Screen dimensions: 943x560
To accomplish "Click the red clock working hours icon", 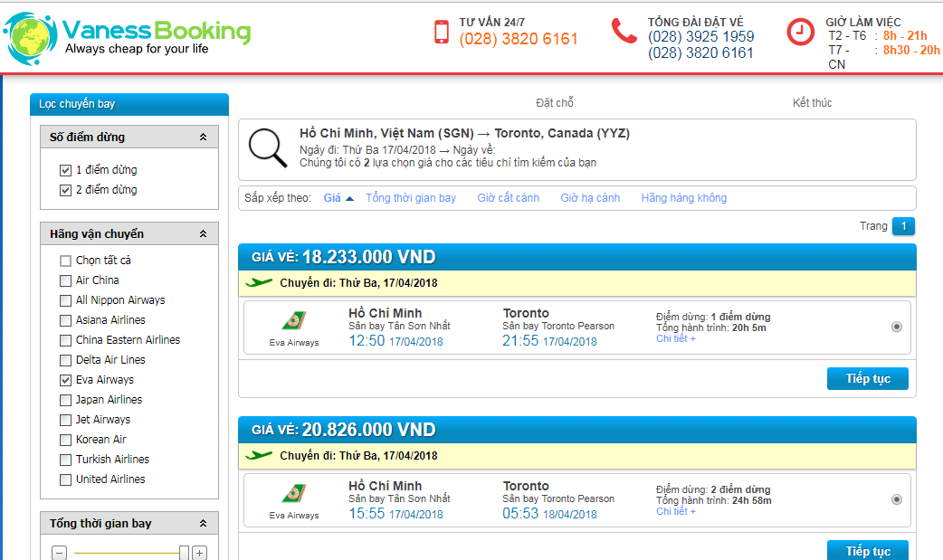I will [800, 32].
